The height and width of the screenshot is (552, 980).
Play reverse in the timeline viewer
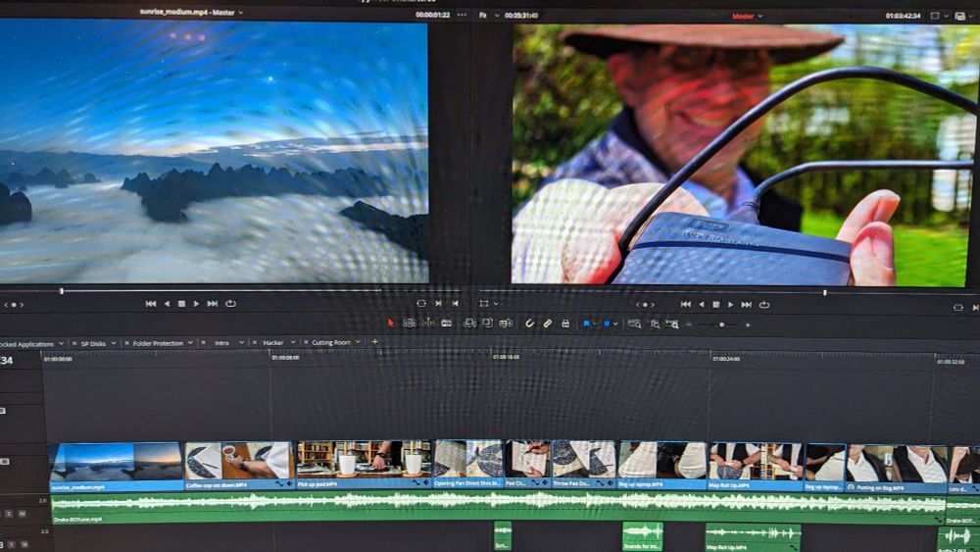[x=702, y=305]
